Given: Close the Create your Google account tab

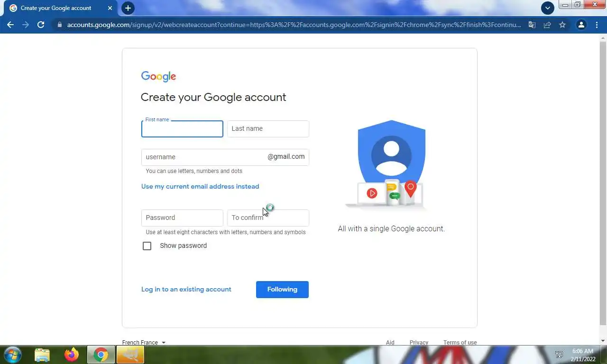Looking at the screenshot, I should [110, 8].
